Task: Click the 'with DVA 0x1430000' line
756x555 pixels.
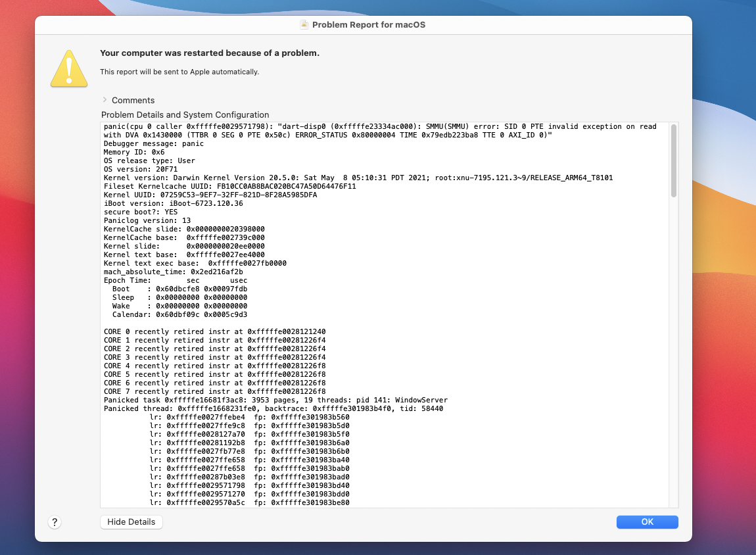Action: [x=328, y=135]
